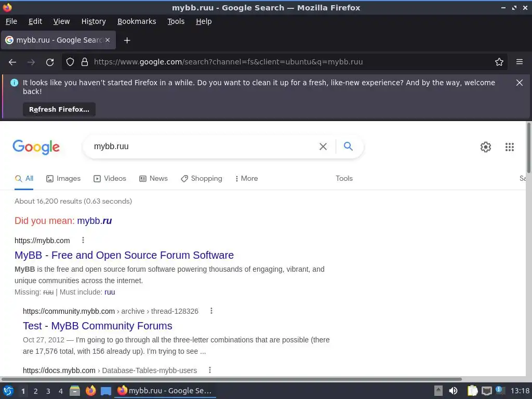Launch the file manager from taskbar
The height and width of the screenshot is (399, 532).
75,391
